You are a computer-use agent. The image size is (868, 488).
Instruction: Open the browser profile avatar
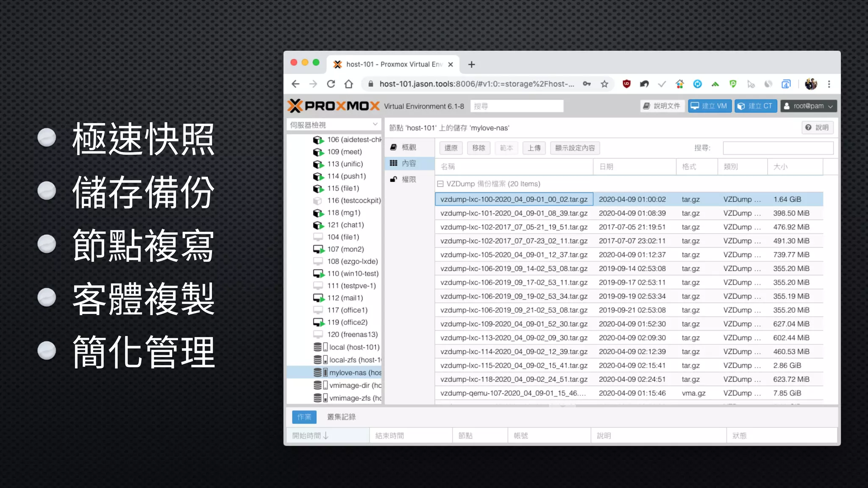[811, 84]
